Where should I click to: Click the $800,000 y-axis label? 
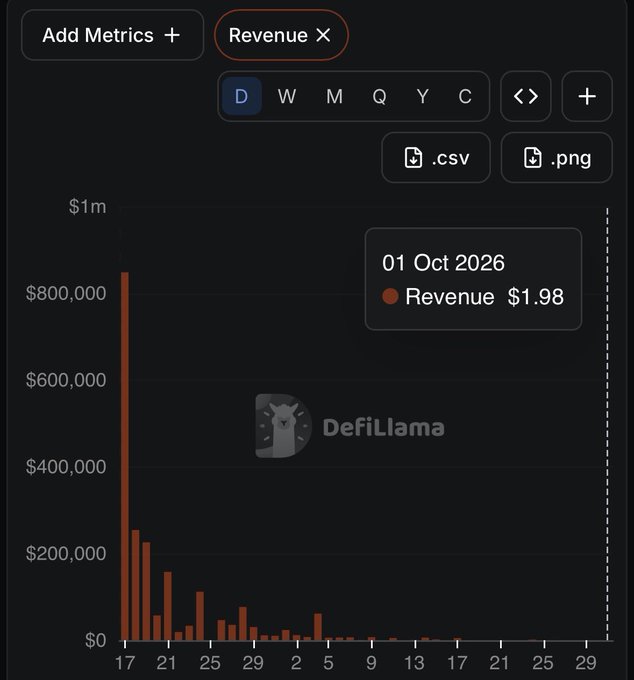(66, 294)
